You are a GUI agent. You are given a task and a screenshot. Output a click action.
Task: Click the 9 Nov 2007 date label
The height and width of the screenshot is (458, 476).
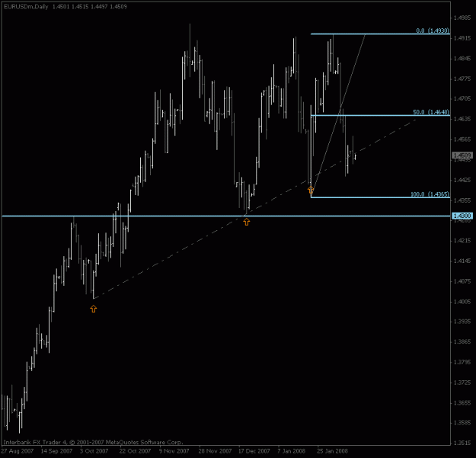click(x=174, y=451)
